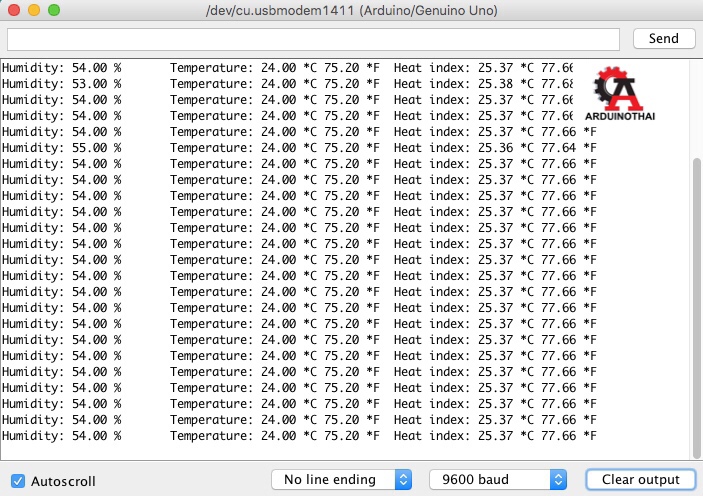Viewport: 703px width, 496px height.
Task: Click the Humidity 55.00 % reading line
Action: coord(62,148)
